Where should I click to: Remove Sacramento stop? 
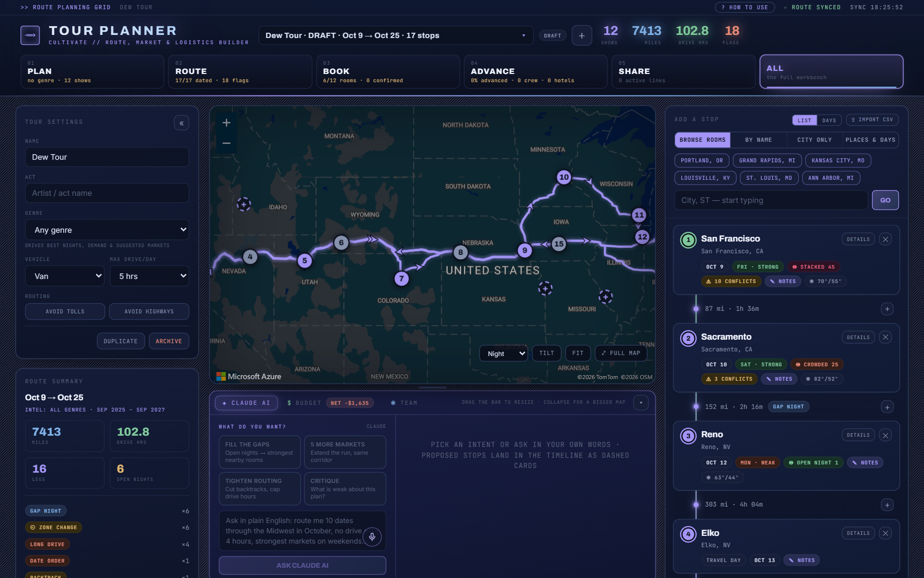coord(885,337)
